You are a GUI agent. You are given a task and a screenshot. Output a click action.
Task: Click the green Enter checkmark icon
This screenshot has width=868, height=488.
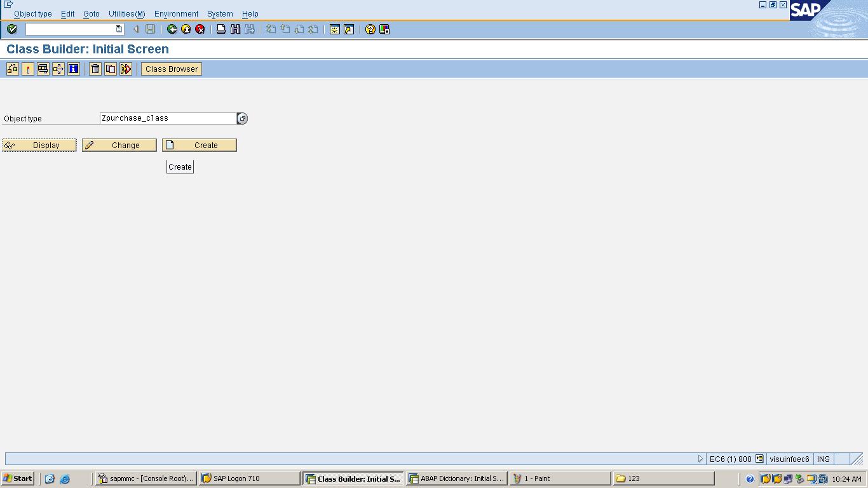point(11,29)
